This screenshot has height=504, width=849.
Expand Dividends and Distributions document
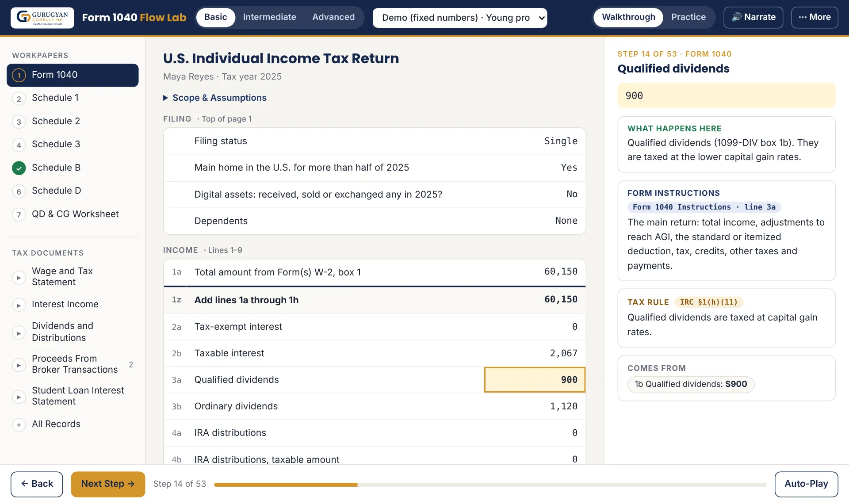coord(73,332)
